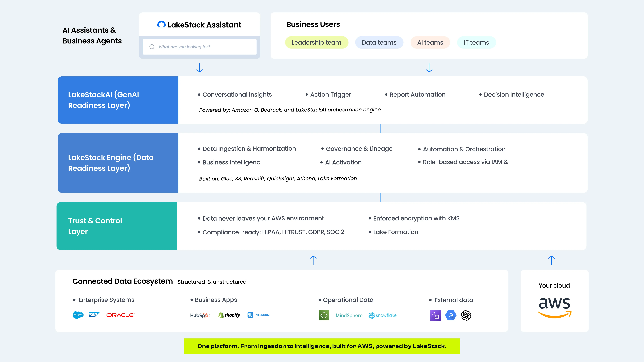This screenshot has width=644, height=362.
Task: Click the search magnifier icon in assistant box
Action: point(152,47)
